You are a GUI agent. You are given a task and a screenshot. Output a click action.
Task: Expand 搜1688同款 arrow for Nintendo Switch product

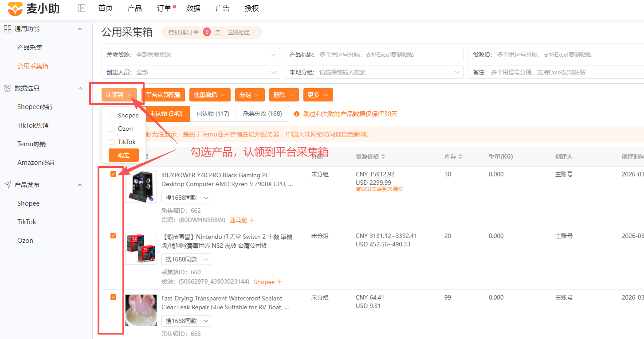[206, 259]
